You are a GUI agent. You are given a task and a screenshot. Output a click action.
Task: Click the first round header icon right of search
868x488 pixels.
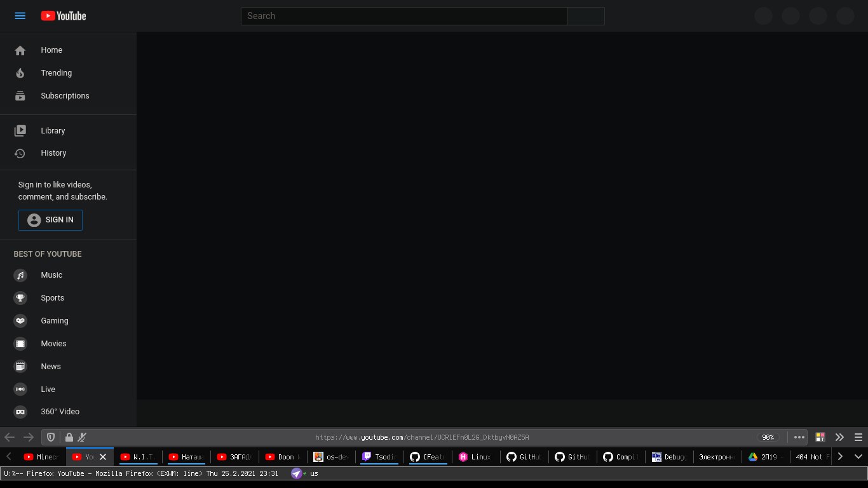[x=763, y=16]
